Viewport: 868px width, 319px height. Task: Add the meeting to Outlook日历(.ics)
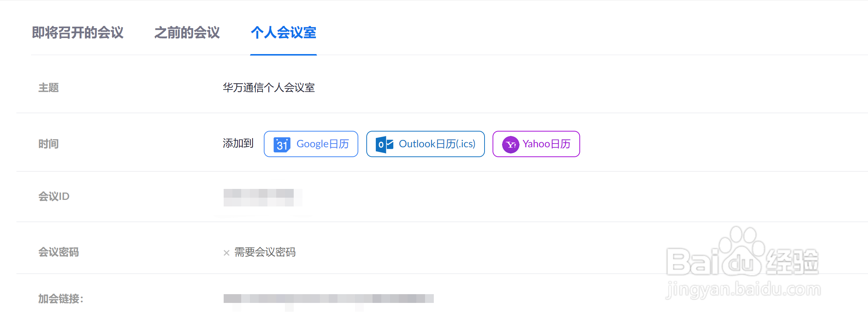point(425,144)
